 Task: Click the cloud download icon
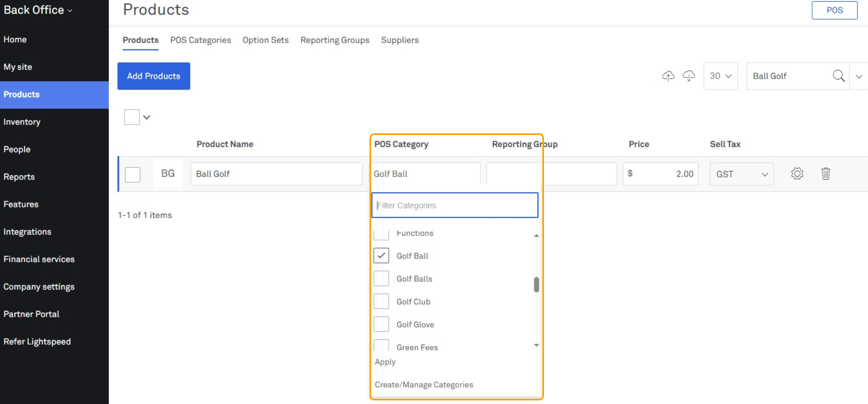coord(689,76)
